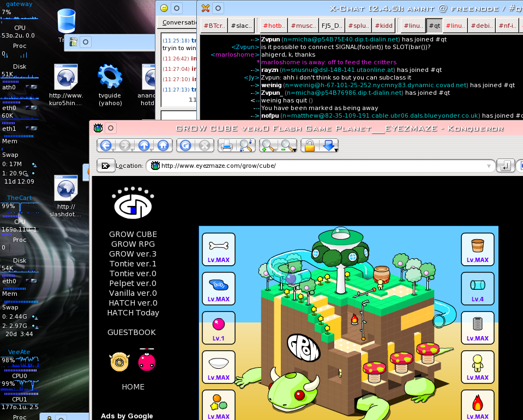Open the Home page in Konqueror
This screenshot has width=523, height=420.
tap(163, 145)
